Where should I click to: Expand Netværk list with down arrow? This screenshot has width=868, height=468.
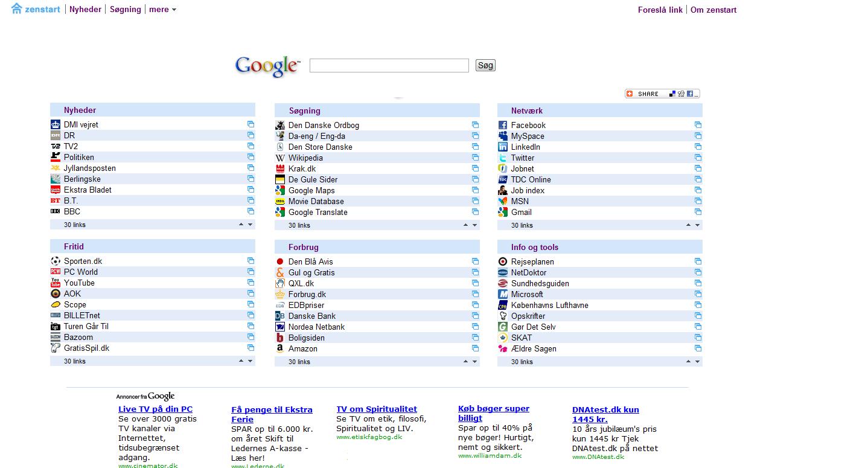click(698, 225)
